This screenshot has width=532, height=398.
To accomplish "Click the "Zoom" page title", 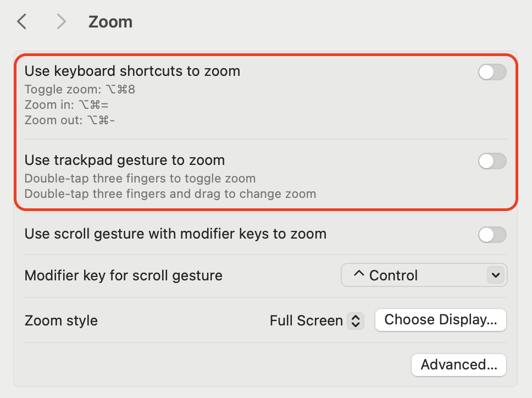I will 110,21.
